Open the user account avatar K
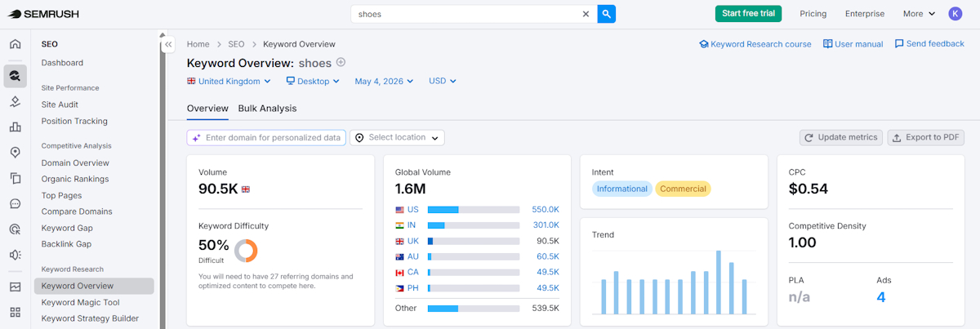980x329 pixels. [x=955, y=14]
